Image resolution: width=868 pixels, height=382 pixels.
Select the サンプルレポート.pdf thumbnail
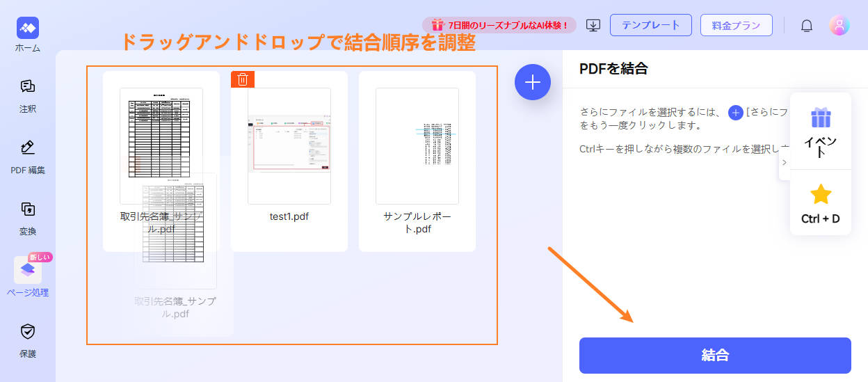417,145
